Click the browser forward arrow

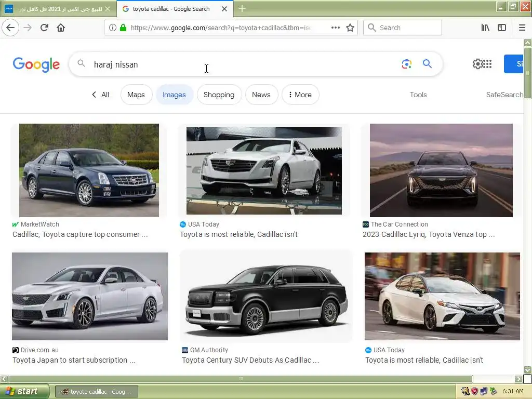click(x=28, y=28)
